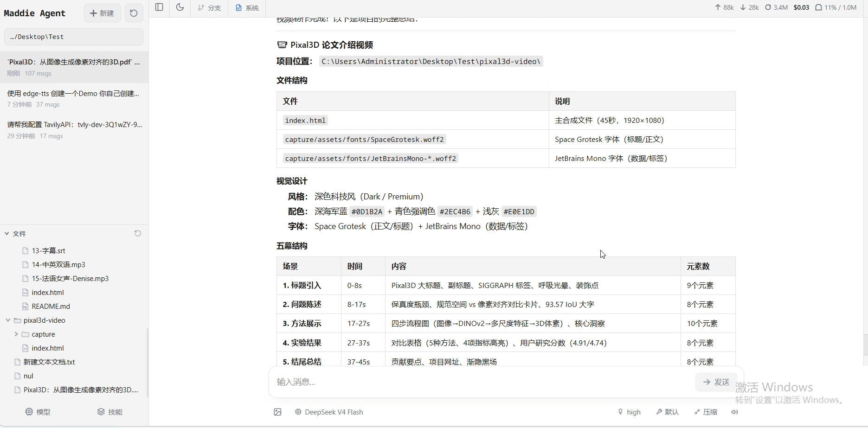The image size is (868, 428).
Task: Click the 28k download tokens indicator
Action: coord(749,7)
